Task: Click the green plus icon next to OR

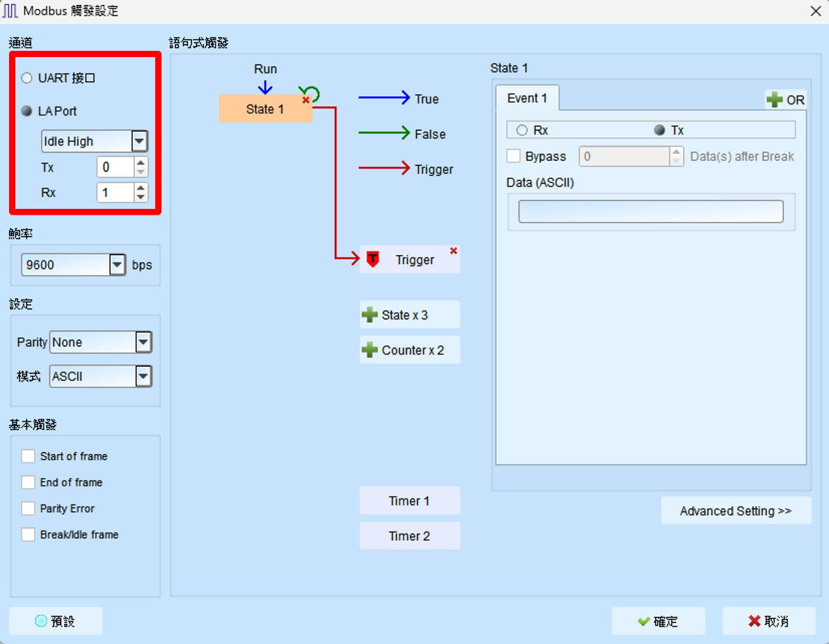Action: point(775,100)
